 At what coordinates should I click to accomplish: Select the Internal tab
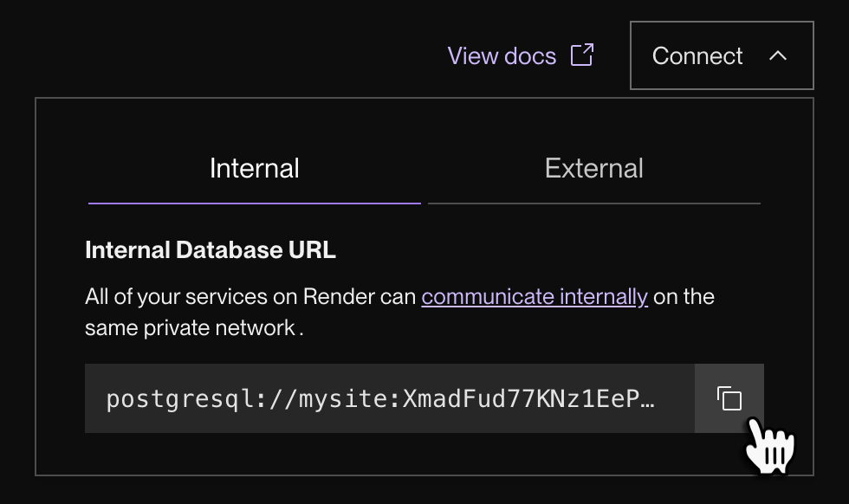[x=254, y=168]
